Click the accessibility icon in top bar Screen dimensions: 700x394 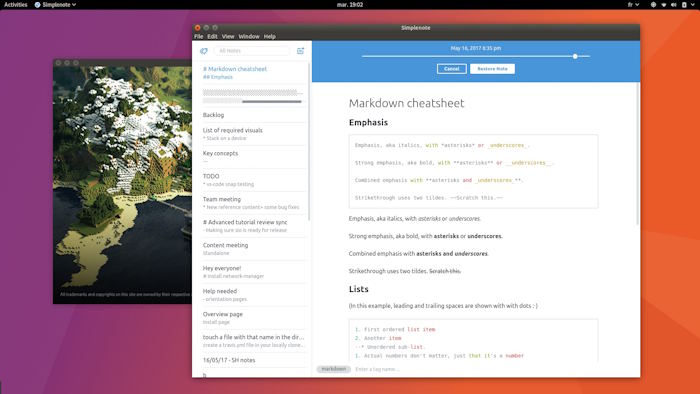653,4
